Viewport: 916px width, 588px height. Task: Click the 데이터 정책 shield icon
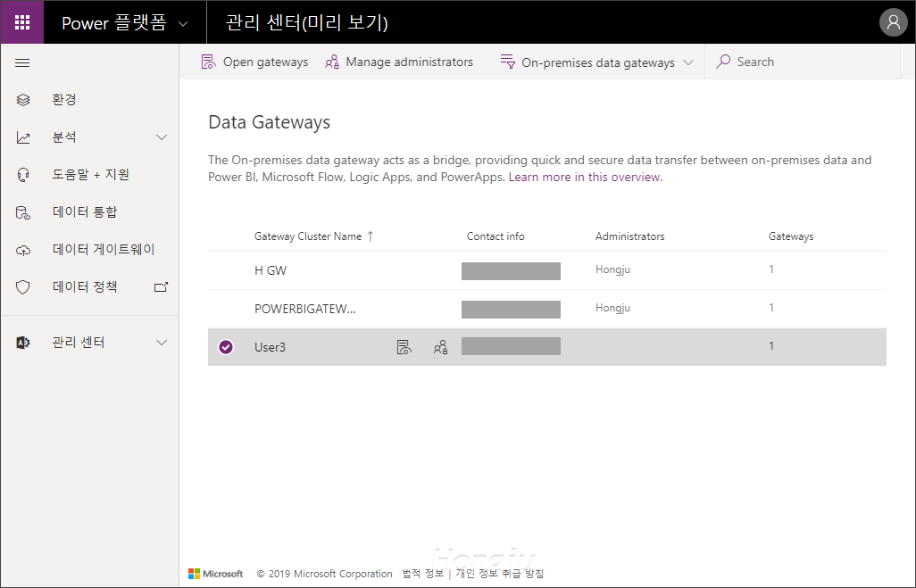23,287
